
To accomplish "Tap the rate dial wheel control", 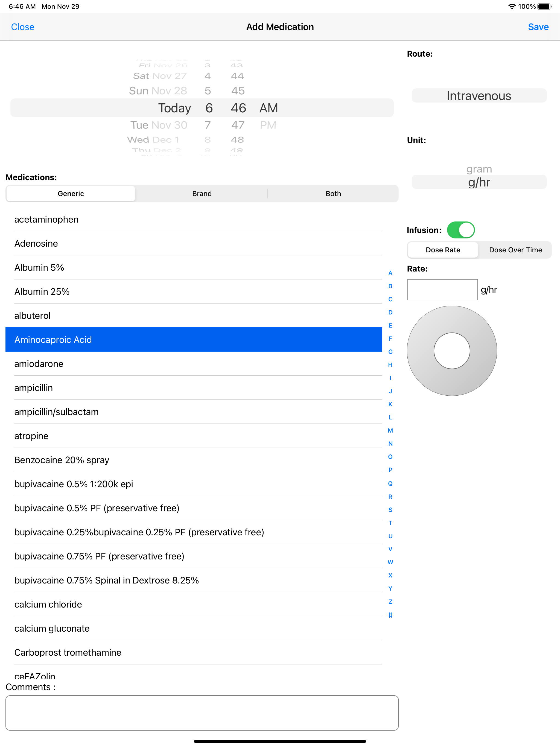I will [452, 351].
